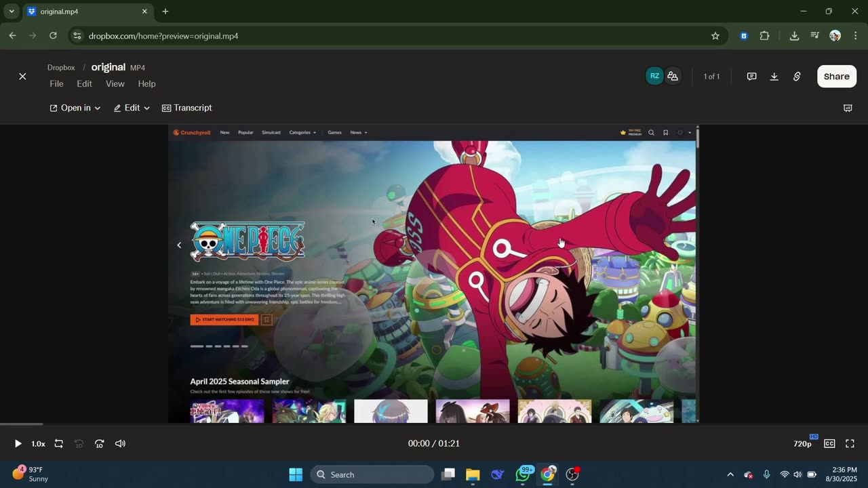Reload the page

53,36
